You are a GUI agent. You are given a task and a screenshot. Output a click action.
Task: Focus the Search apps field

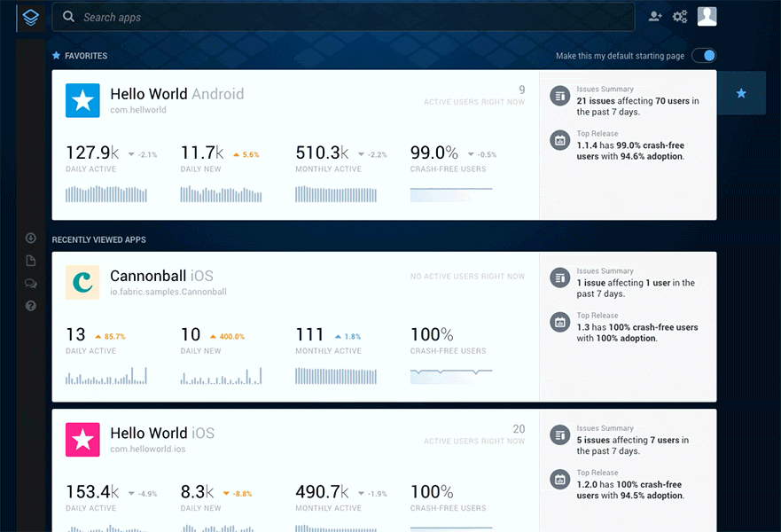(343, 17)
